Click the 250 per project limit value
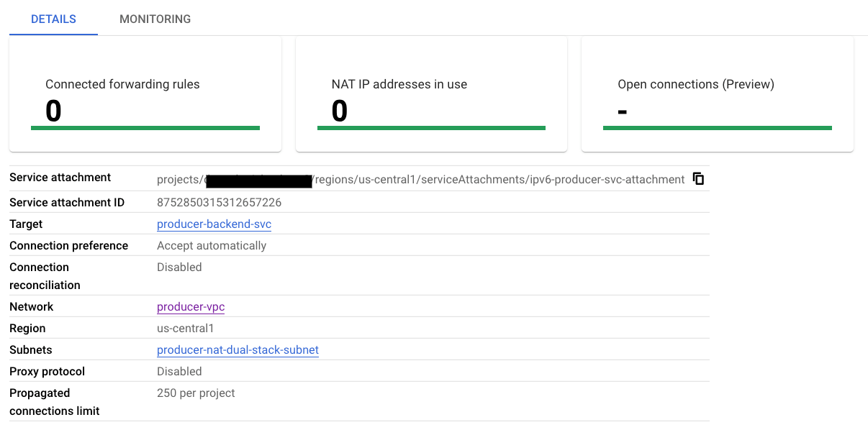Viewport: 868px width, 430px height. point(196,393)
